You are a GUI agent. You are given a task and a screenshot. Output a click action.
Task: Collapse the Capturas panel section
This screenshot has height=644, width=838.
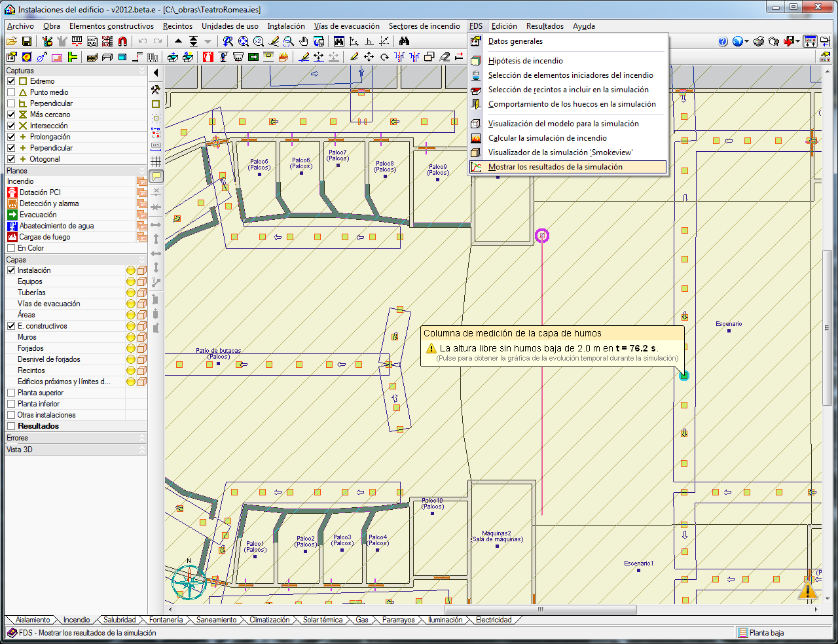(x=142, y=71)
